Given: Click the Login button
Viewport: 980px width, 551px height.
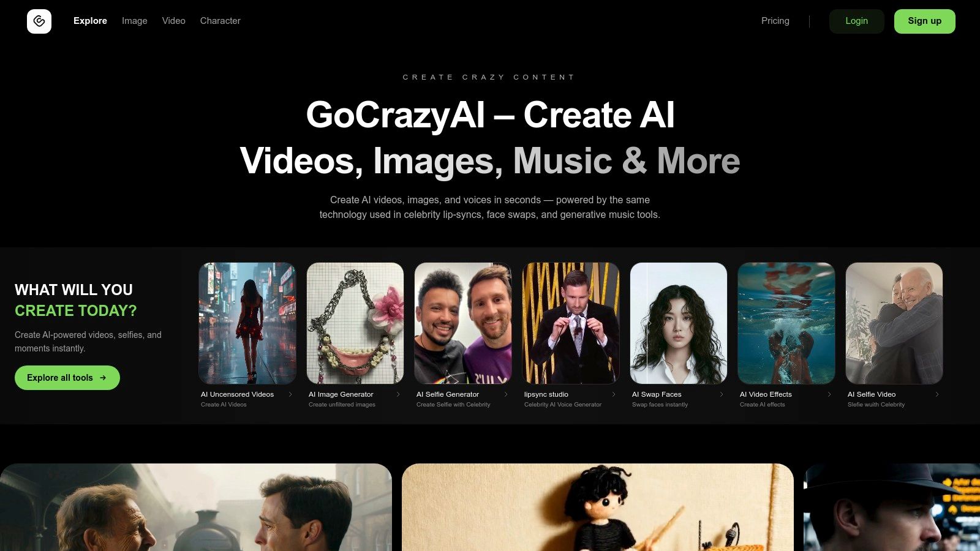Looking at the screenshot, I should click(856, 21).
